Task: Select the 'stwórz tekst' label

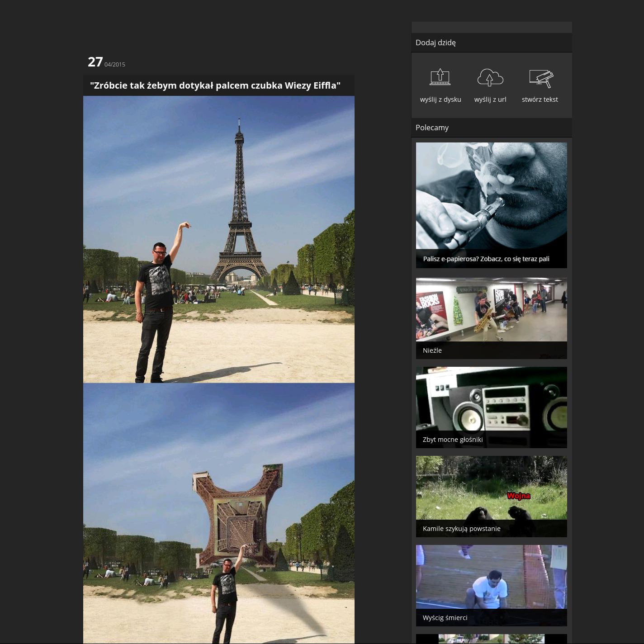Action: [x=540, y=99]
